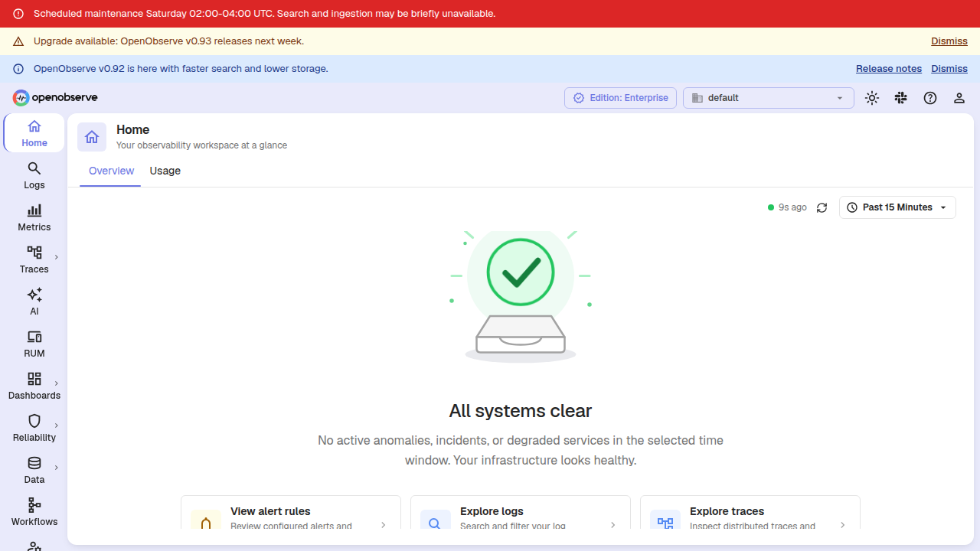Open Logs from the sidebar
This screenshot has width=980, height=551.
coord(34,175)
